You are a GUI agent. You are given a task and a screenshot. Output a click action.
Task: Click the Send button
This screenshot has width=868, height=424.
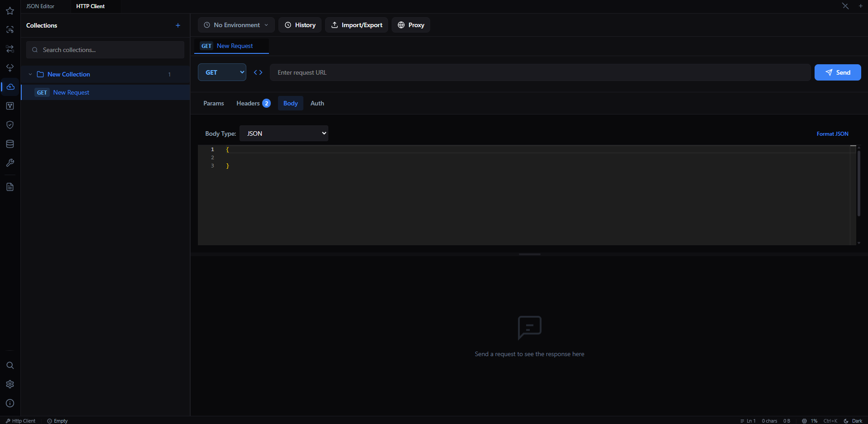837,72
